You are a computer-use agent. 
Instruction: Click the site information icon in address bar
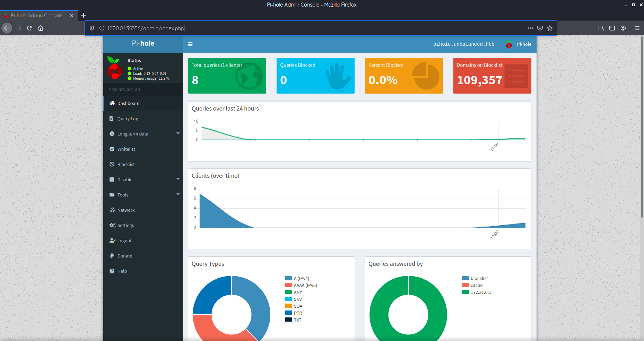[x=102, y=28]
